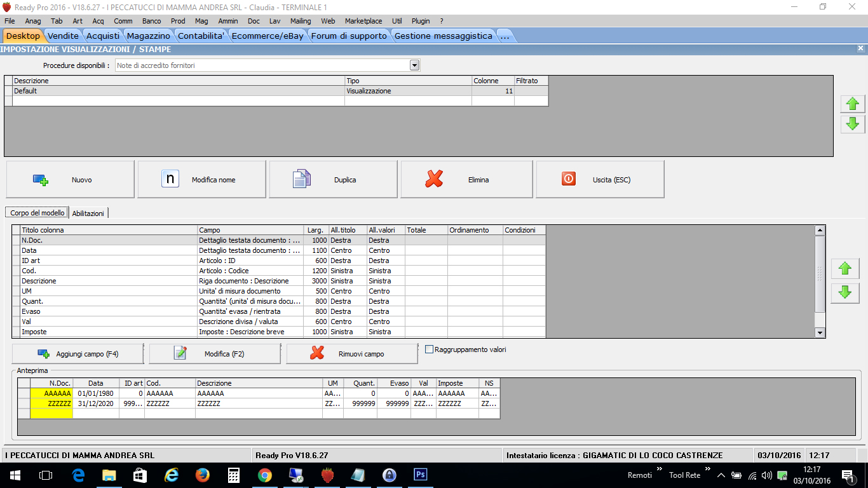Click the Tool Rete toolbar label
Viewport: 868px width, 488px height.
(x=684, y=475)
